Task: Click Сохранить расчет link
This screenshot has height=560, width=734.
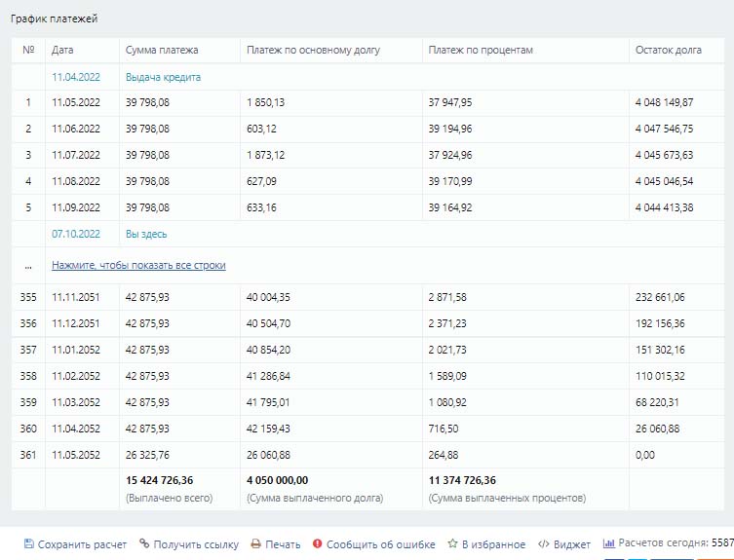Action: (83, 544)
